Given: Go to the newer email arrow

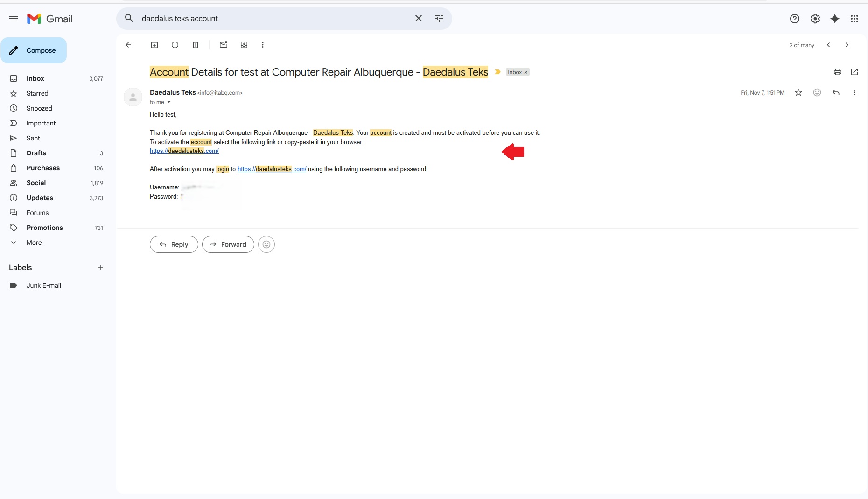Looking at the screenshot, I should [828, 45].
